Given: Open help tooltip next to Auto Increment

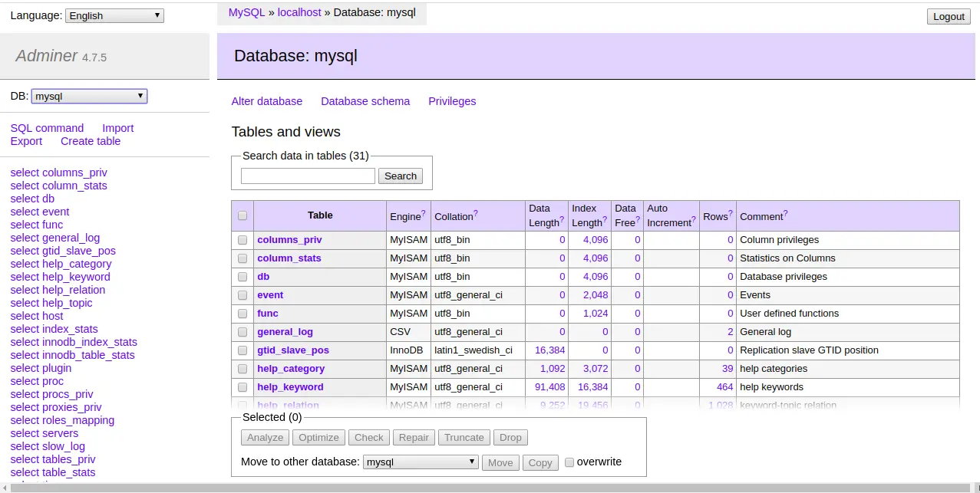Looking at the screenshot, I should click(x=694, y=220).
